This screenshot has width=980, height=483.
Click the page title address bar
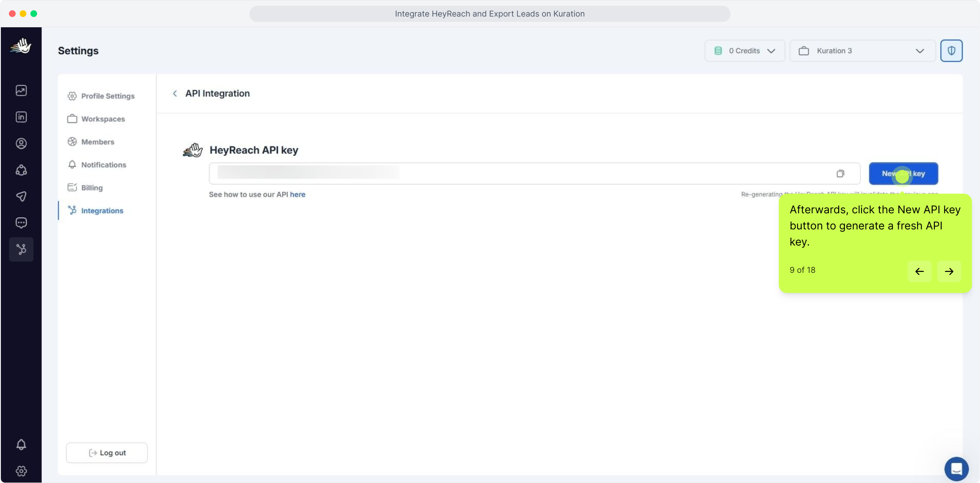pyautogui.click(x=490, y=14)
